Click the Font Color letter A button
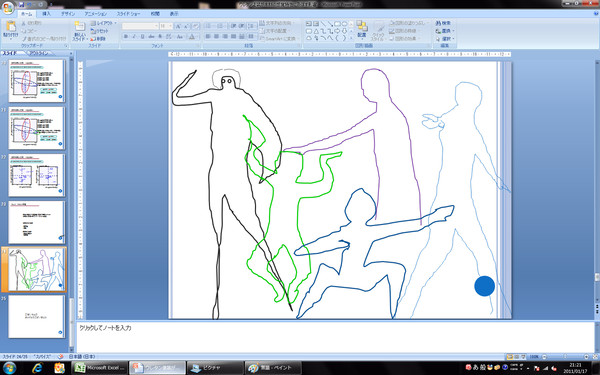 (x=192, y=37)
